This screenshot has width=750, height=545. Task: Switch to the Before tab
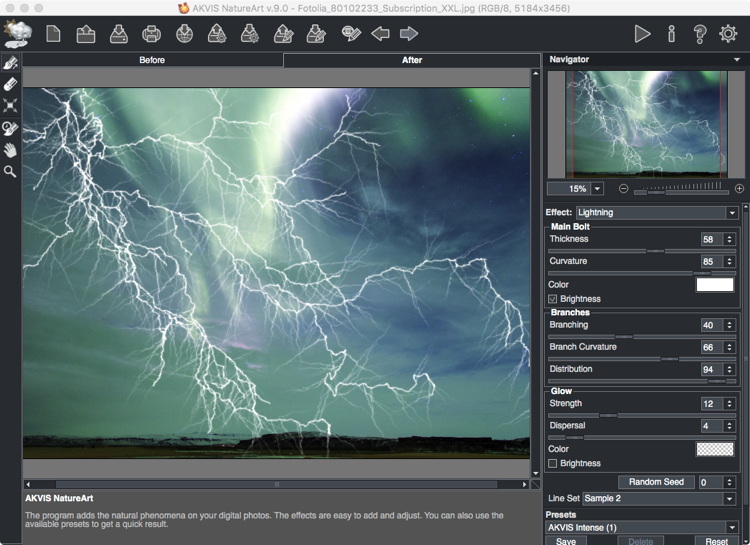pyautogui.click(x=152, y=60)
